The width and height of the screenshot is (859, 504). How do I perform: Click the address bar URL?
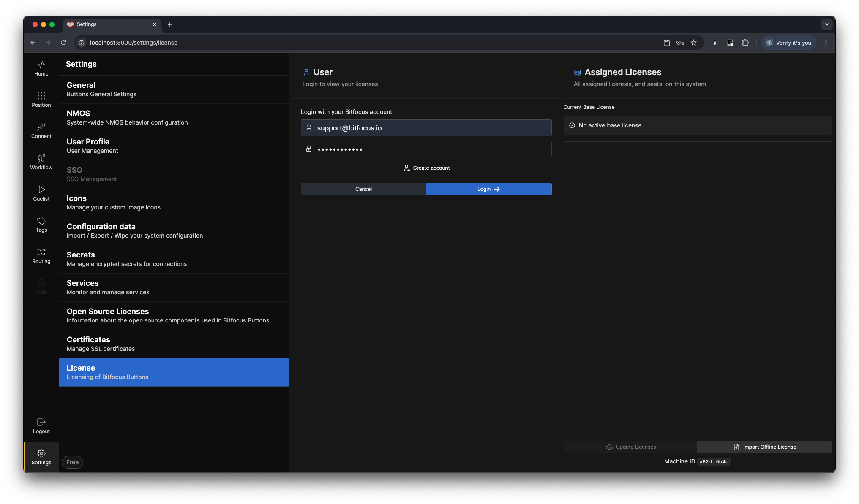point(134,43)
